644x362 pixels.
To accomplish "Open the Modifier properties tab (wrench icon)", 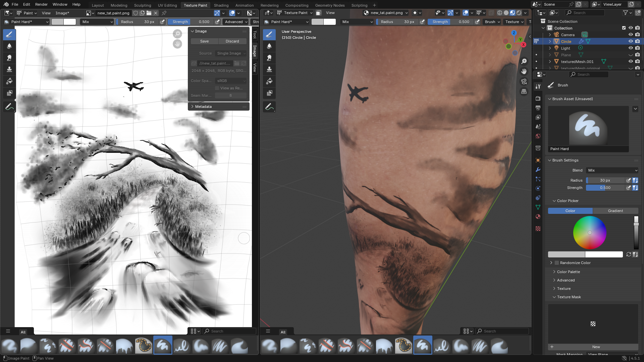I will click(538, 170).
